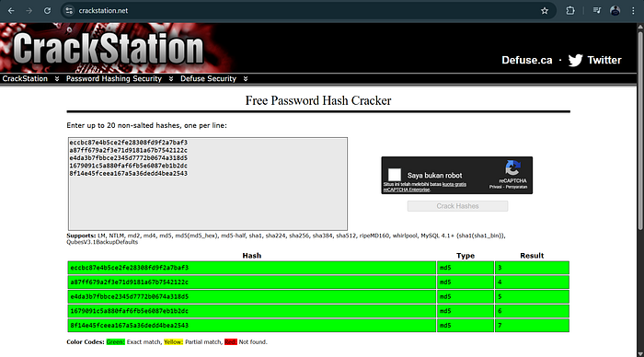
Task: Click md5 type cell for result 3
Action: pos(466,268)
